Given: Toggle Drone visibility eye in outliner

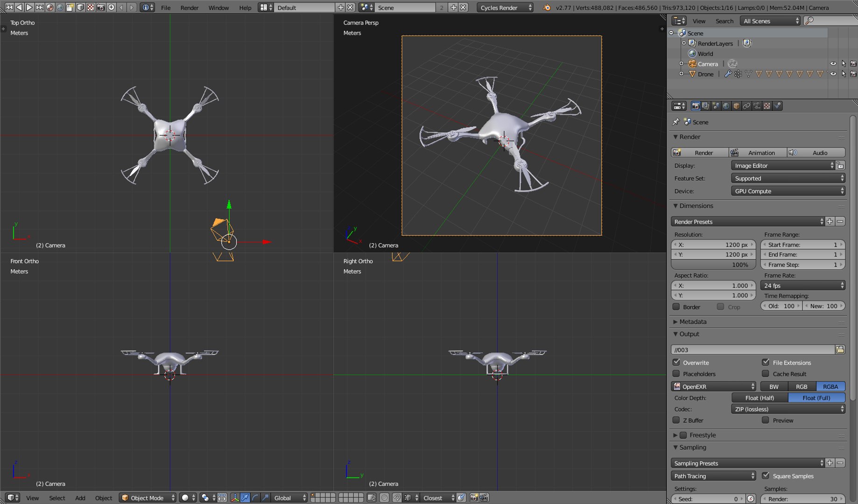Looking at the screenshot, I should pyautogui.click(x=833, y=74).
